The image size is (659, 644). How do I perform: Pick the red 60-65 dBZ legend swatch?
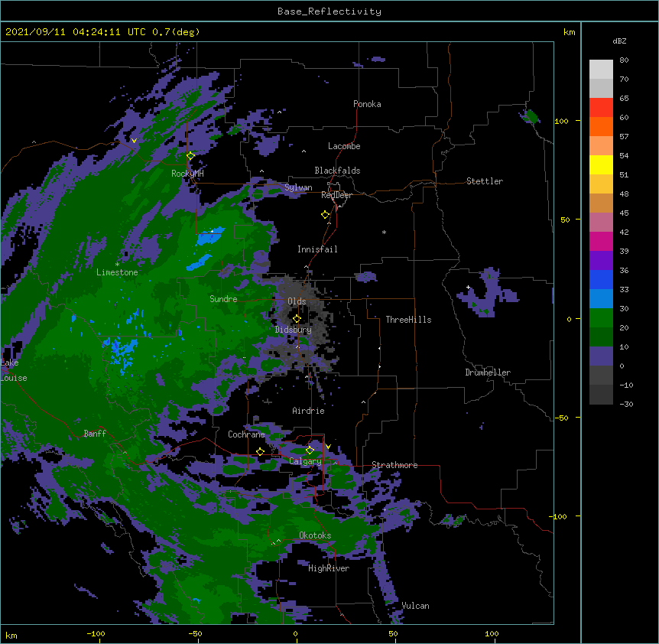(x=601, y=108)
